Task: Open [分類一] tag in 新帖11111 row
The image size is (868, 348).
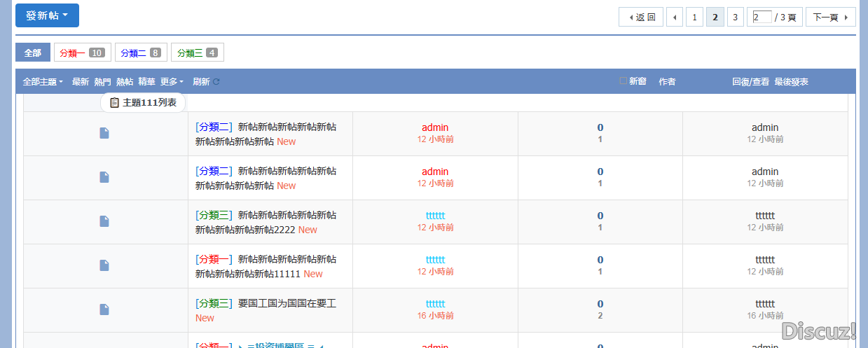Action: [214, 260]
